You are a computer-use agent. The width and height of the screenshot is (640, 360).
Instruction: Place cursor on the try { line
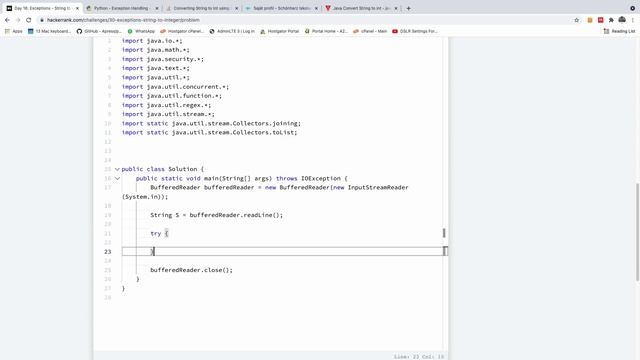tap(159, 233)
